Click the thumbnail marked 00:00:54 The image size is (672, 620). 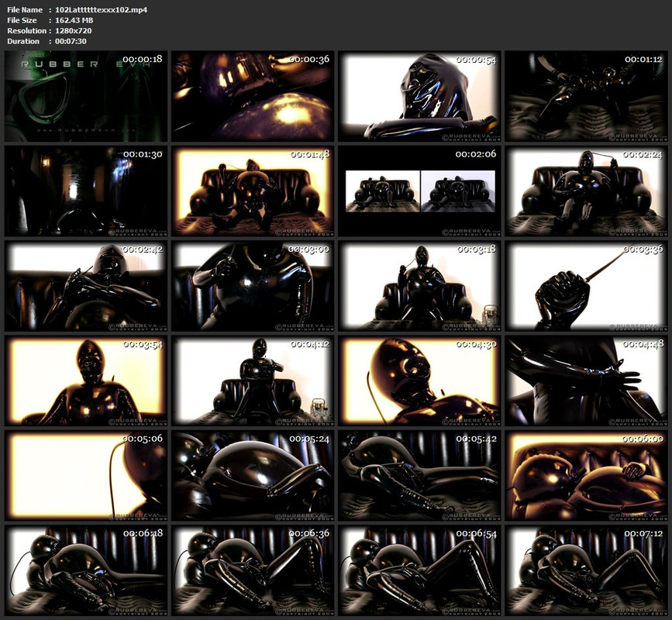pos(419,96)
